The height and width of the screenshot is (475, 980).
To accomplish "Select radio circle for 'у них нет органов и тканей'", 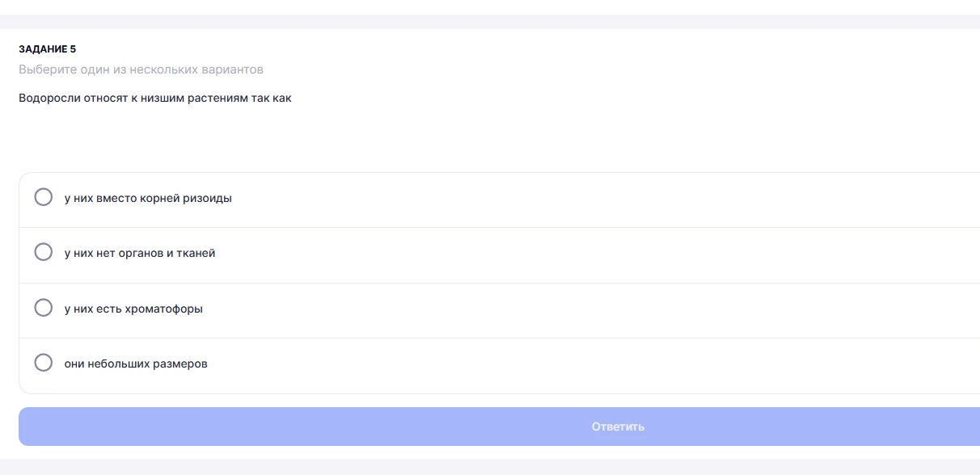I will click(44, 252).
